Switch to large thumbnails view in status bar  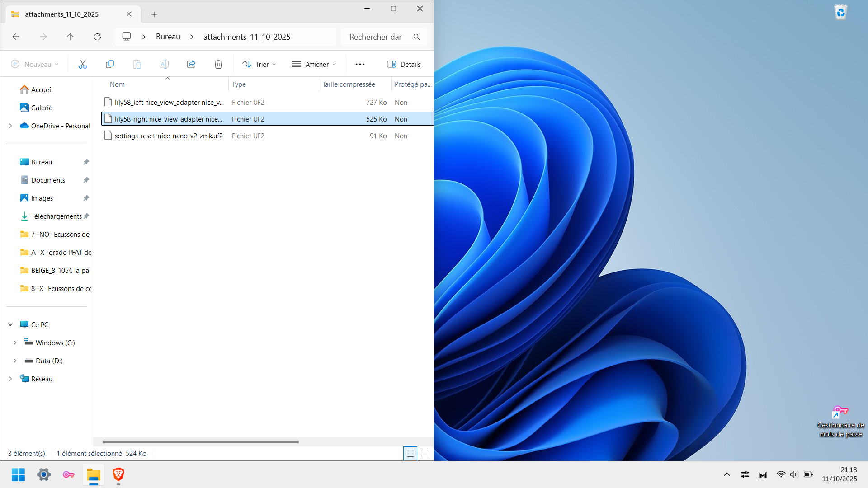pyautogui.click(x=424, y=453)
